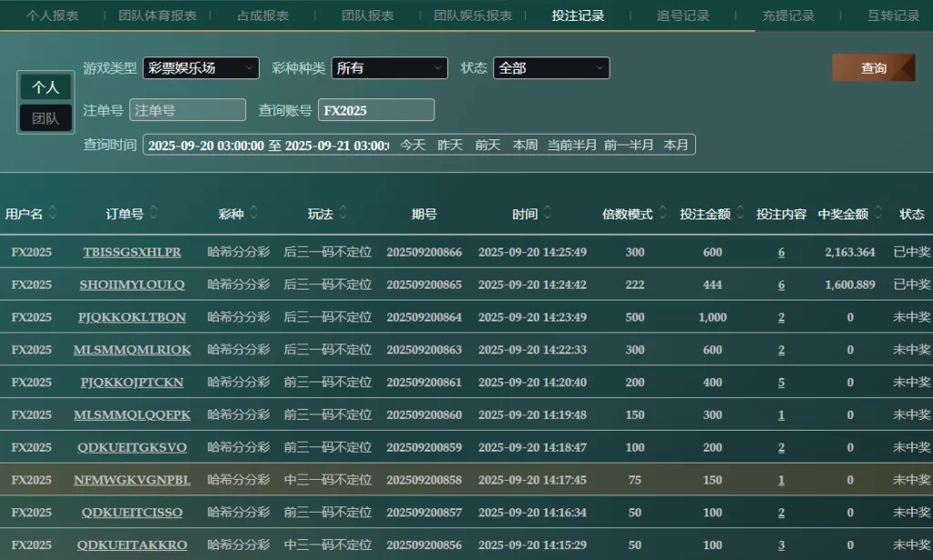Open the 充提记录 tab

[788, 15]
